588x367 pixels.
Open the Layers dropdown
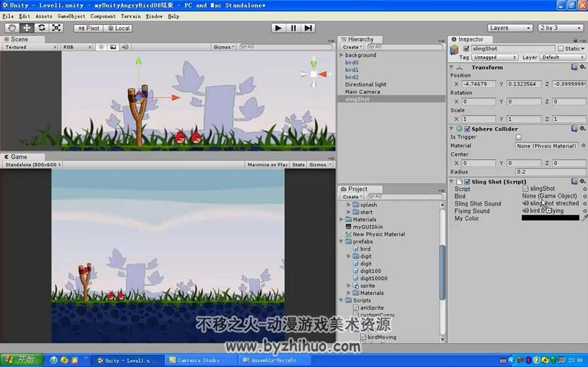pos(510,28)
